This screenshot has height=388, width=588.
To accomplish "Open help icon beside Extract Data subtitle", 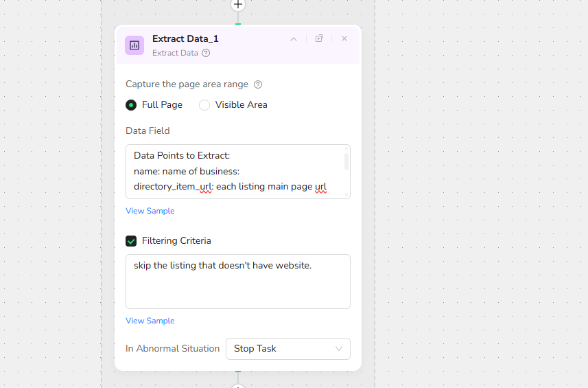I will coord(206,53).
